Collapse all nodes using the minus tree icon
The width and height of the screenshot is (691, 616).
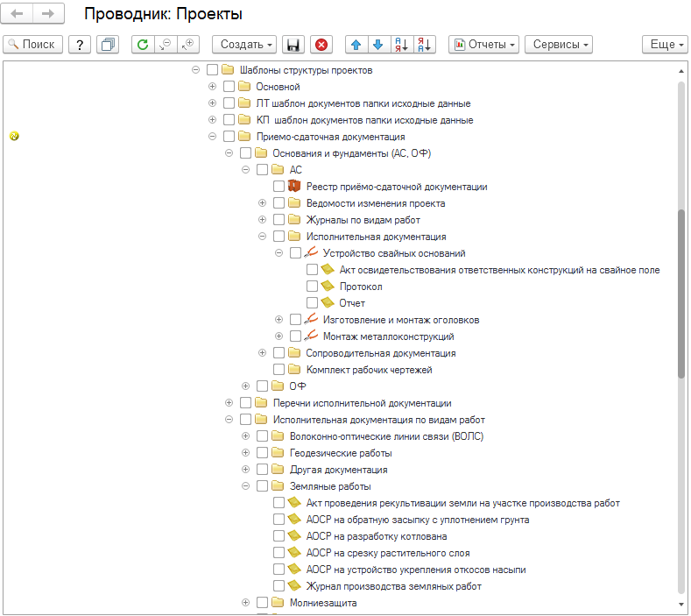pyautogui.click(x=166, y=45)
